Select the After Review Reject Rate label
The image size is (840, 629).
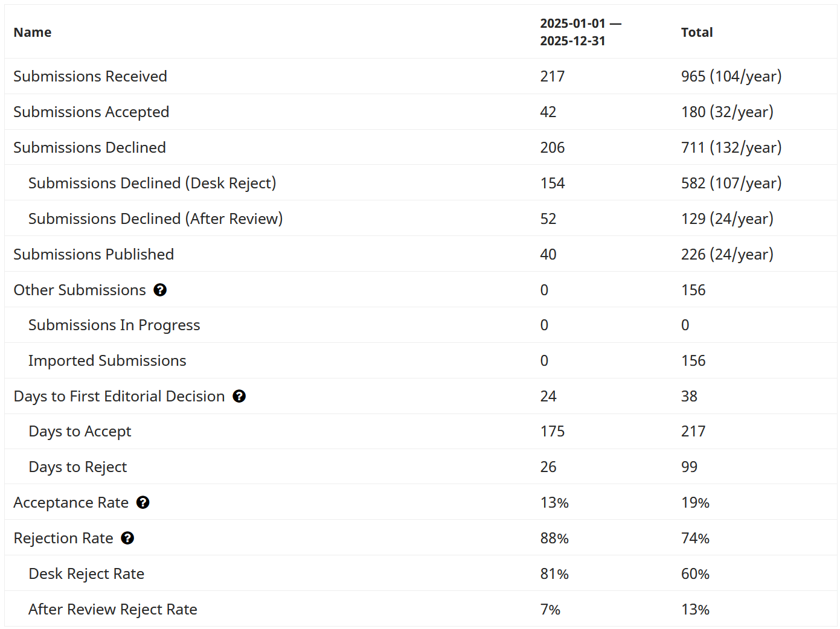113,610
